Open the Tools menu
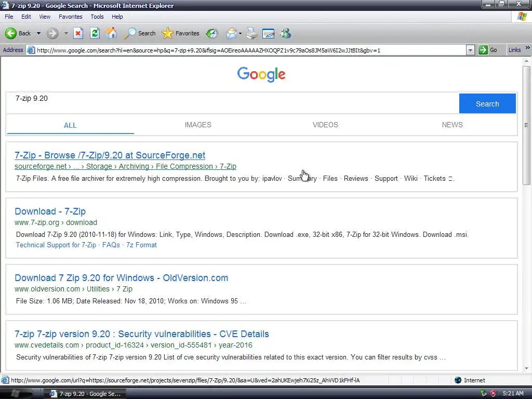532x399 pixels. tap(97, 17)
